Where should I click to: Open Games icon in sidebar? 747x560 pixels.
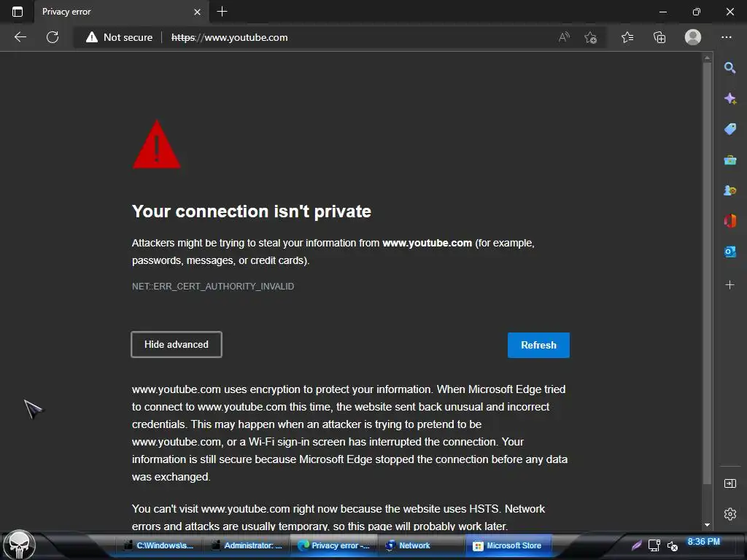click(x=729, y=190)
